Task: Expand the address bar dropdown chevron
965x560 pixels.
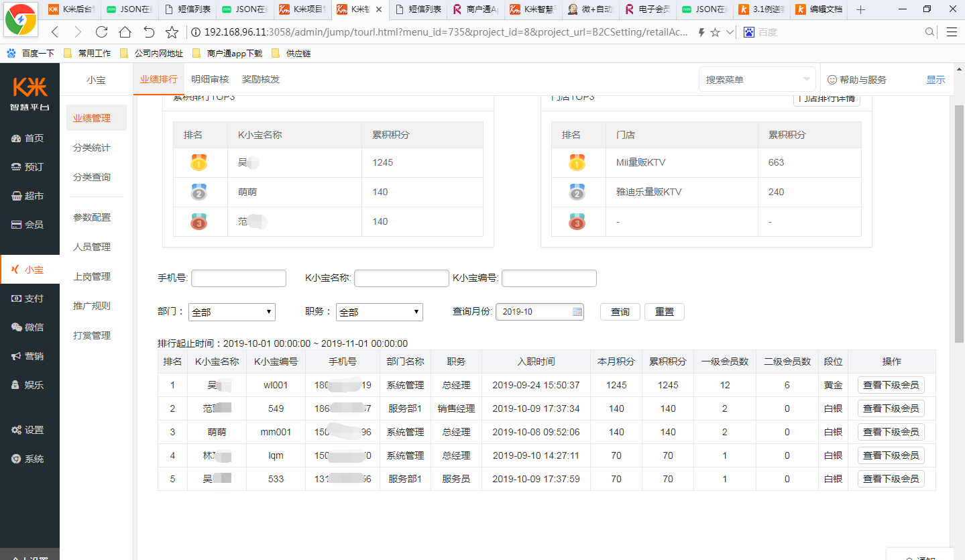Action: point(730,32)
